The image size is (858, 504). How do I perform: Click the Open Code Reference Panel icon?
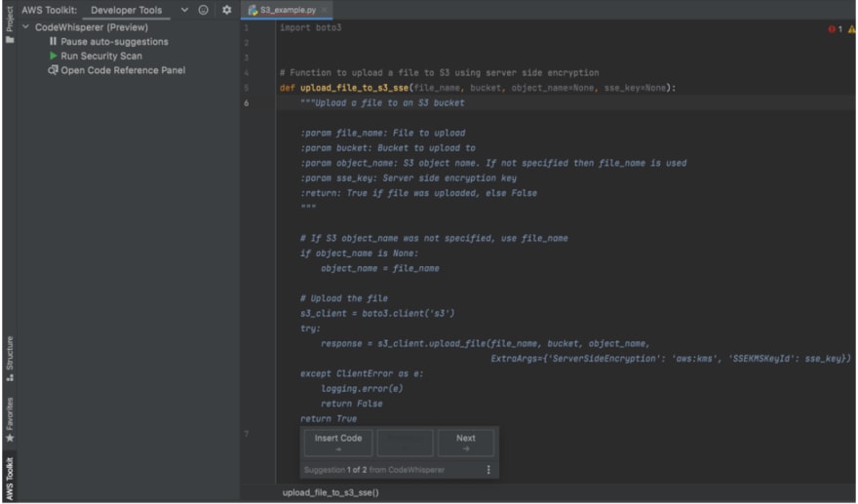pyautogui.click(x=53, y=70)
